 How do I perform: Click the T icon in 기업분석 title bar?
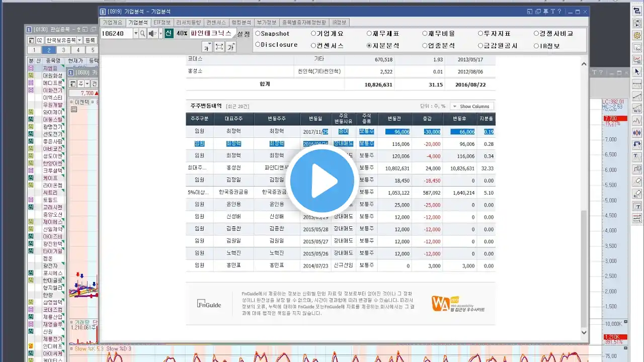click(x=553, y=12)
